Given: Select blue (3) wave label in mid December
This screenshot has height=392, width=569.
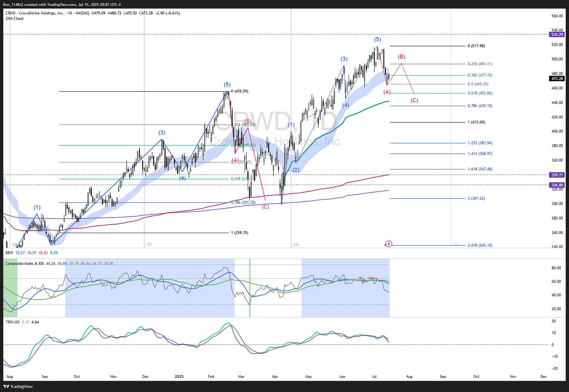Looking at the screenshot, I should click(162, 133).
